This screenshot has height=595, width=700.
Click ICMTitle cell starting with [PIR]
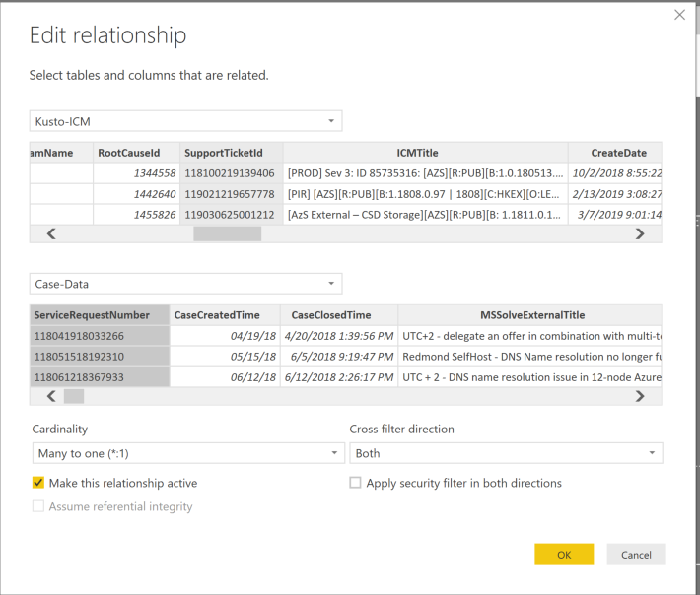point(426,194)
